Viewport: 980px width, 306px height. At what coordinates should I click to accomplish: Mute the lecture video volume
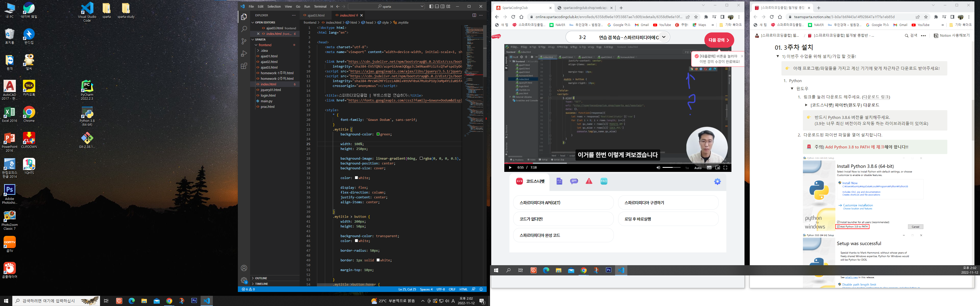[658, 168]
